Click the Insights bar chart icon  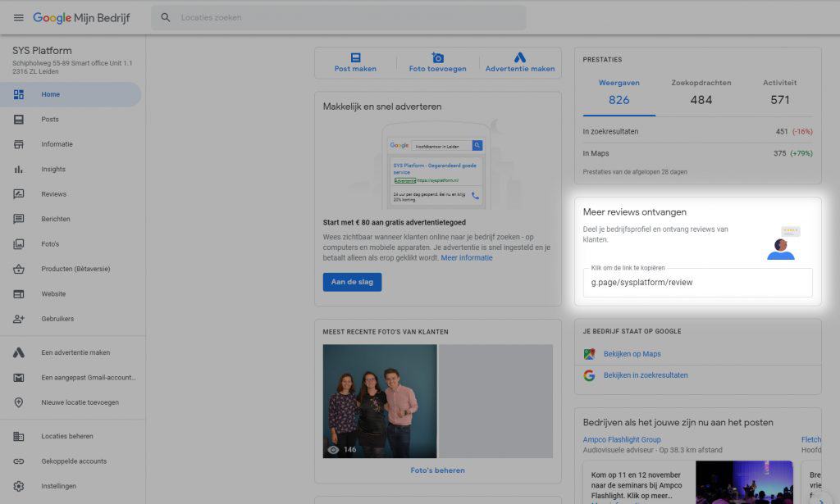point(19,169)
